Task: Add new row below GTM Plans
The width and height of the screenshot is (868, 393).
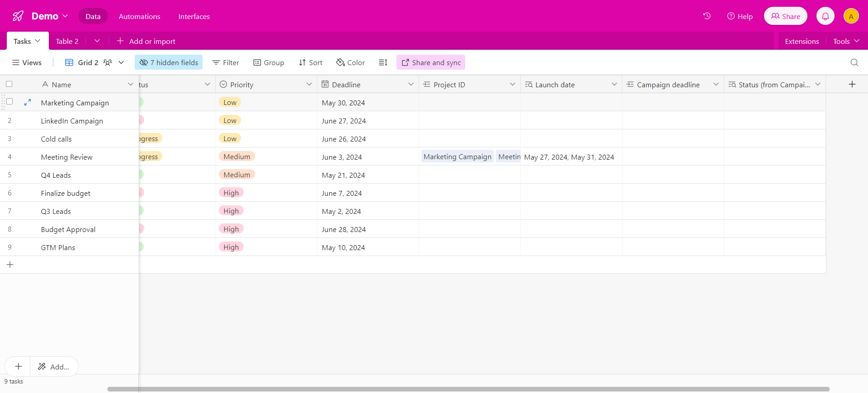Action: pyautogui.click(x=10, y=265)
